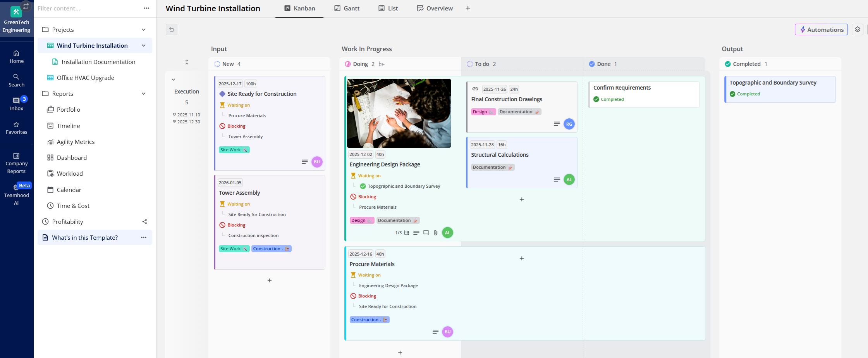Collapse the Execution swimlane
The height and width of the screenshot is (358, 868).
[174, 79]
